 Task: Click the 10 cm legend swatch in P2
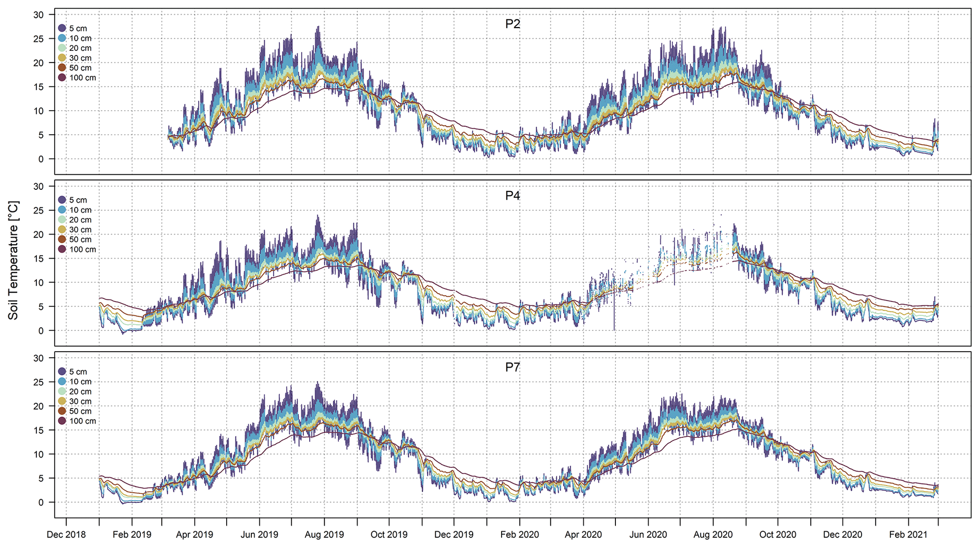[62, 38]
